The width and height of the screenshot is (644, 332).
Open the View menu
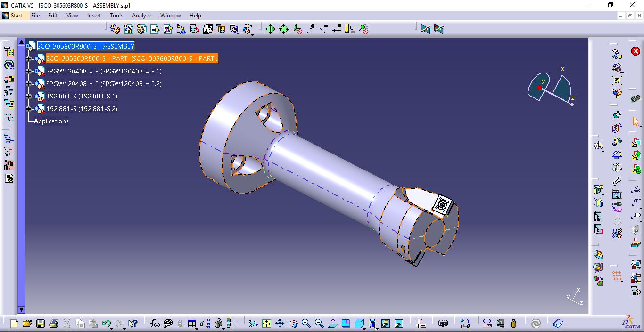click(72, 16)
